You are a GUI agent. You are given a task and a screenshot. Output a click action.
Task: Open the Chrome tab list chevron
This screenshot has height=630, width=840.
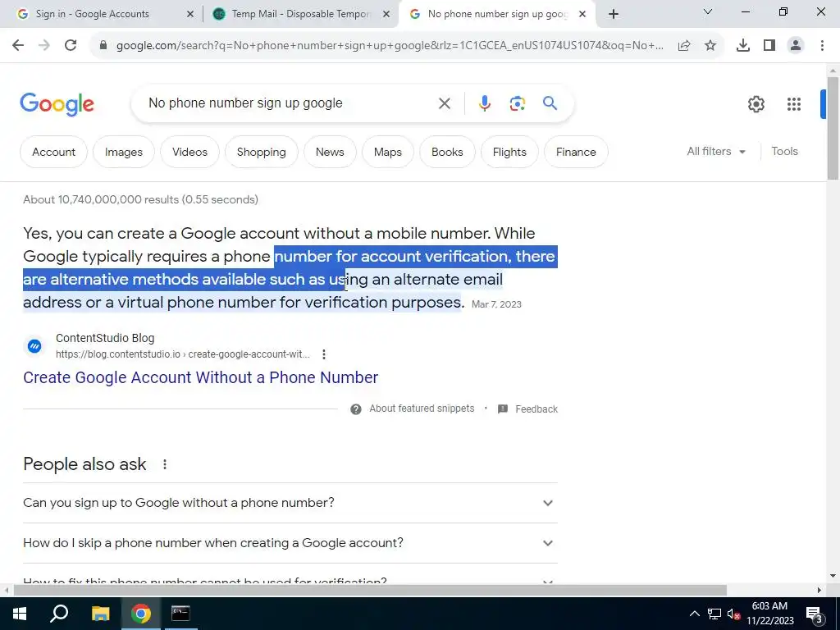pyautogui.click(x=708, y=11)
